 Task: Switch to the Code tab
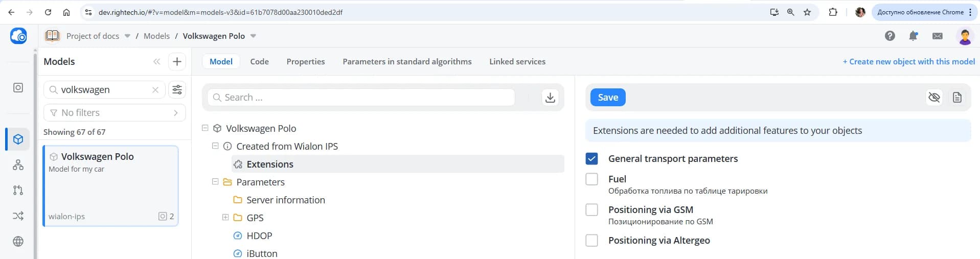(x=259, y=61)
